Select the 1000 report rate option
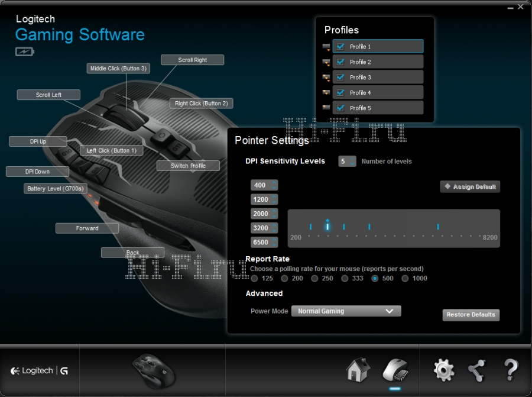Screen dimensions: 532x397 [x=406, y=278]
